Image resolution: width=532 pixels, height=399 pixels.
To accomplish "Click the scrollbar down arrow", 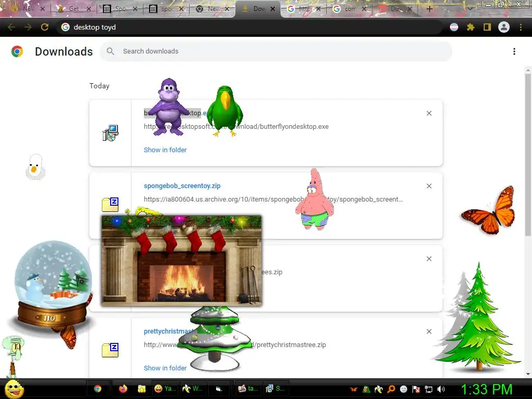I will point(528,374).
